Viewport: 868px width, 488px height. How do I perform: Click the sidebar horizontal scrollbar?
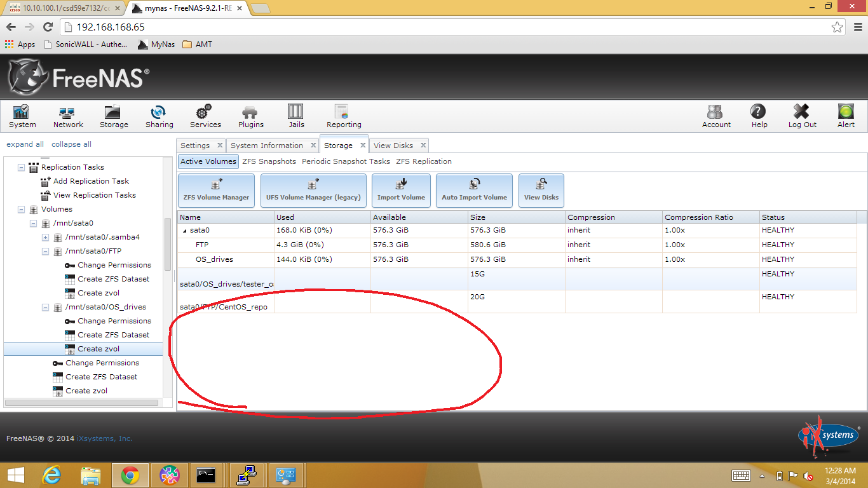81,402
